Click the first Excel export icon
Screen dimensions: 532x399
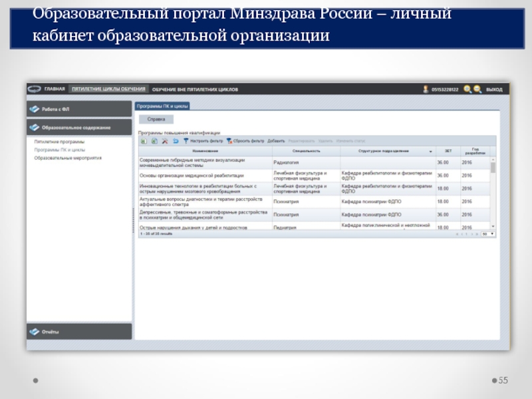[x=143, y=141]
